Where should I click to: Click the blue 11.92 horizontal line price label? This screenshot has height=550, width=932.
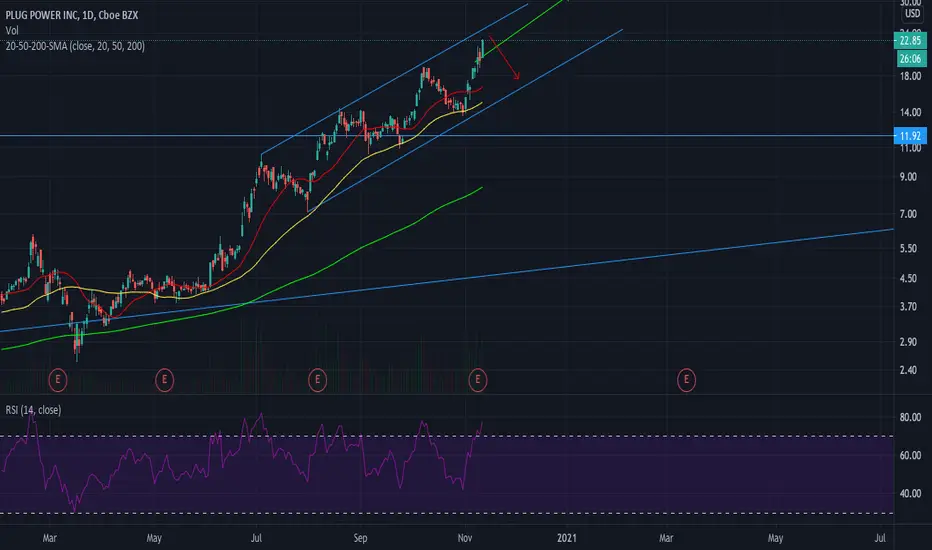[x=910, y=136]
